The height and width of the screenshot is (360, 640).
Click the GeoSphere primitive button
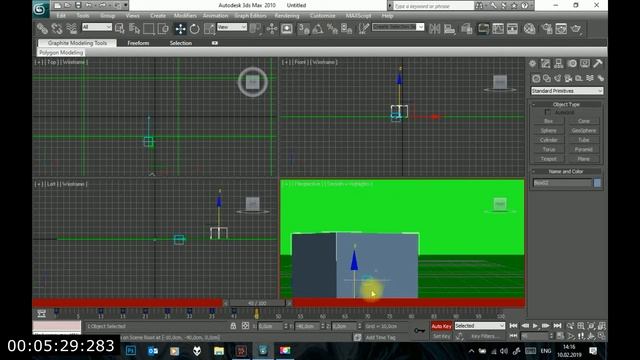[x=584, y=131]
